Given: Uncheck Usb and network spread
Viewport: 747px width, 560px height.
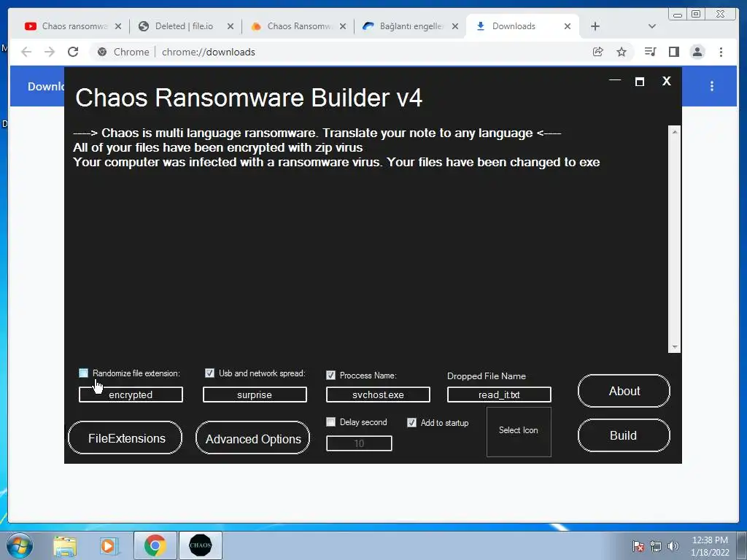Looking at the screenshot, I should coord(209,373).
